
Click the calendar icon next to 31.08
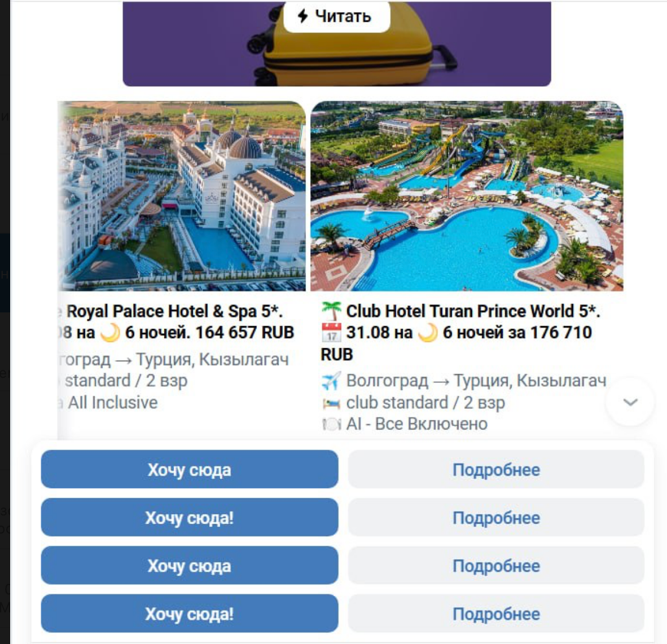[331, 332]
